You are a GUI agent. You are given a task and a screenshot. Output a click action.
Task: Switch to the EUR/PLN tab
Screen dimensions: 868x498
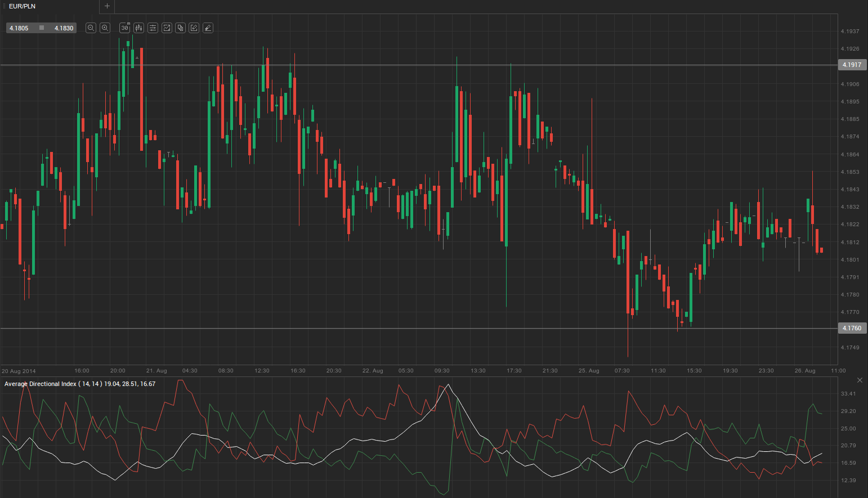[x=23, y=6]
